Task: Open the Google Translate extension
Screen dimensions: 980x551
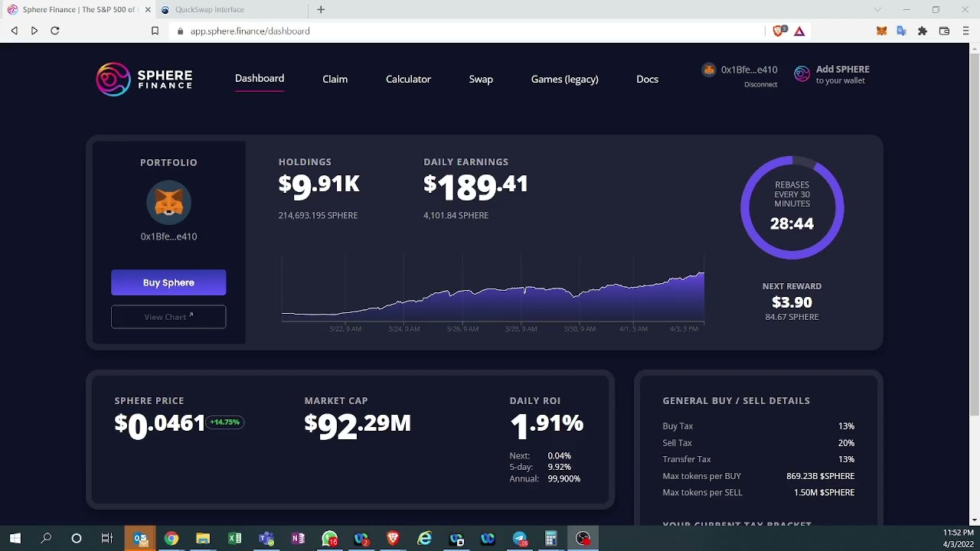Action: point(902,31)
